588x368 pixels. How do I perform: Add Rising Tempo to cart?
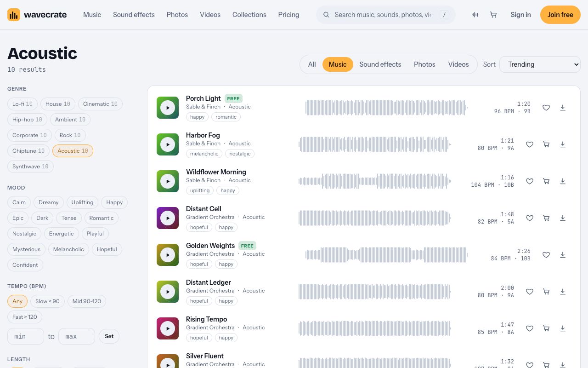(546, 328)
